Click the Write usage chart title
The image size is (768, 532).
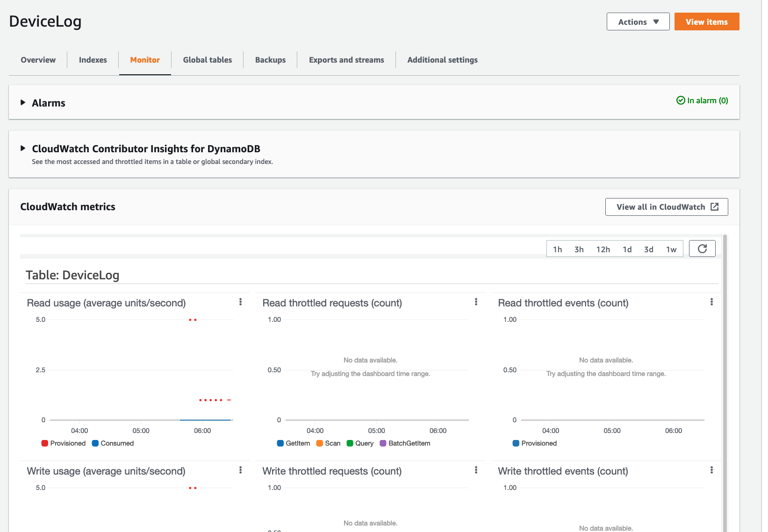pyautogui.click(x=106, y=471)
